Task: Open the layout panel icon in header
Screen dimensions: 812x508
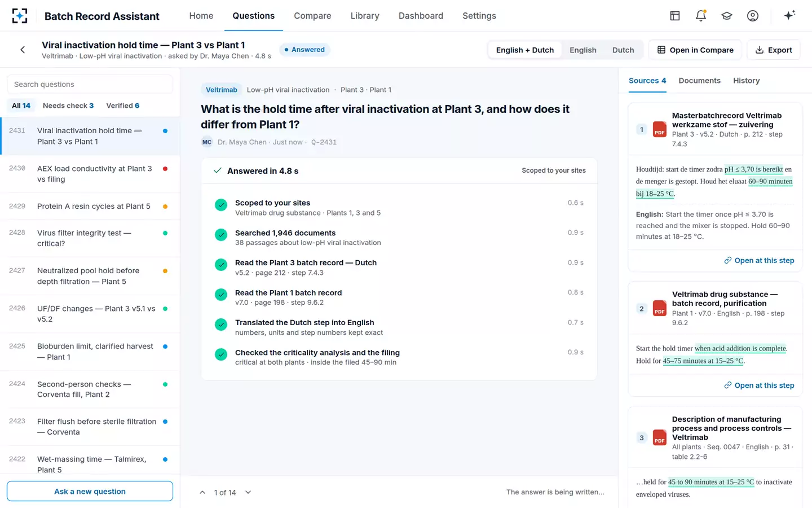Action: tap(675, 16)
